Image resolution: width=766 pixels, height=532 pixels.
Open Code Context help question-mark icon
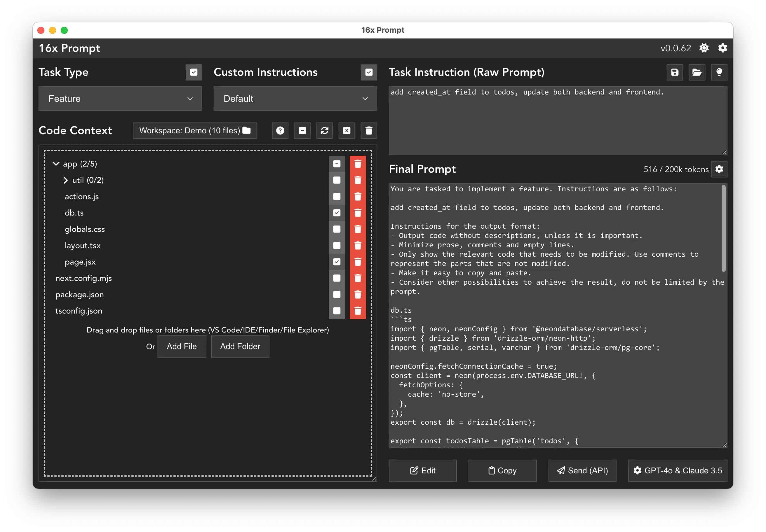(x=280, y=130)
